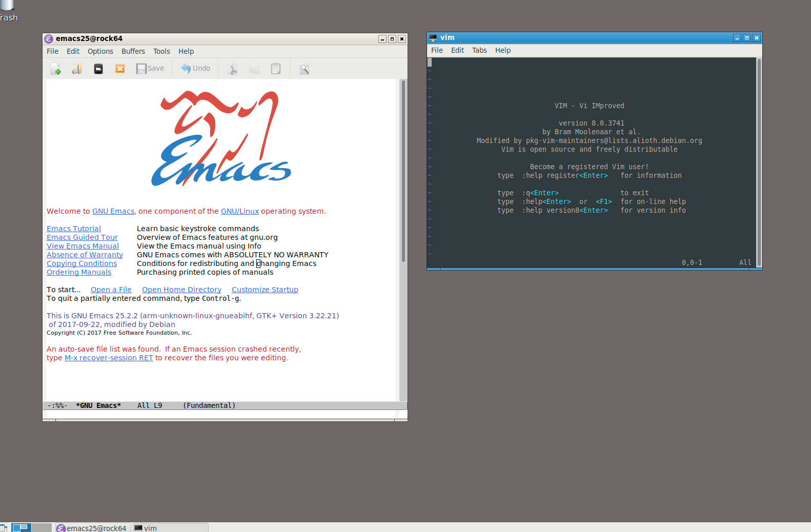This screenshot has height=532, width=811.
Task: Follow the Open Home Directory link
Action: (x=181, y=290)
